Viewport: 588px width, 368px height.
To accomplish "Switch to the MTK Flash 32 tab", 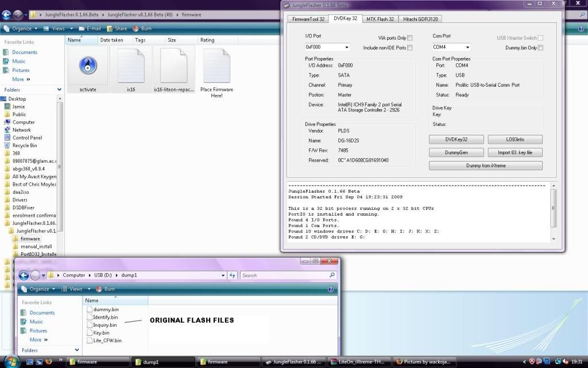I will (x=380, y=19).
